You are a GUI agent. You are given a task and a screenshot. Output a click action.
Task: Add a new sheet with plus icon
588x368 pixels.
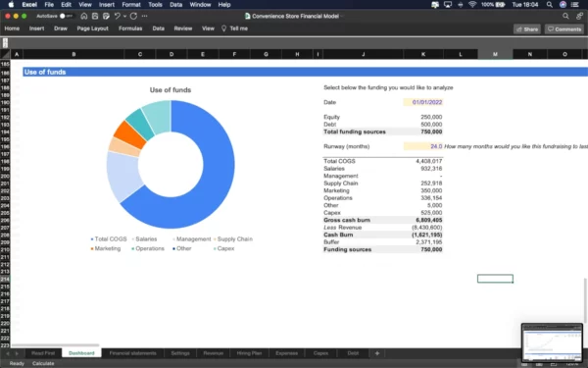point(377,353)
